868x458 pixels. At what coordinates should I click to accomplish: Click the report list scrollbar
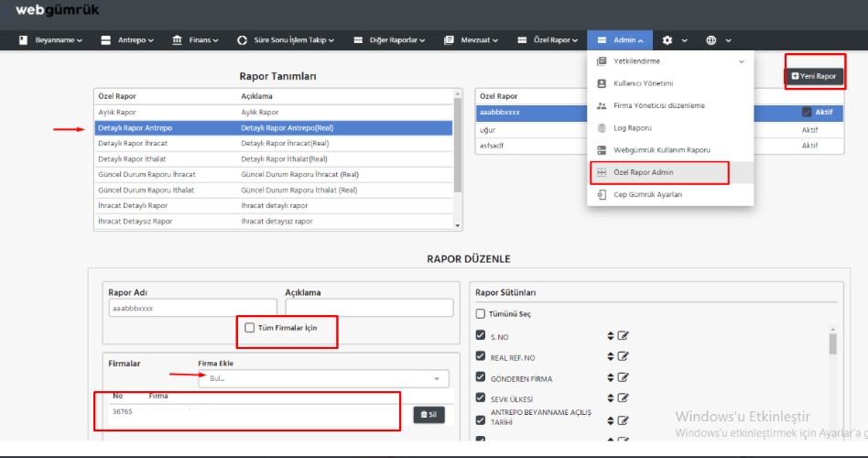point(457,145)
